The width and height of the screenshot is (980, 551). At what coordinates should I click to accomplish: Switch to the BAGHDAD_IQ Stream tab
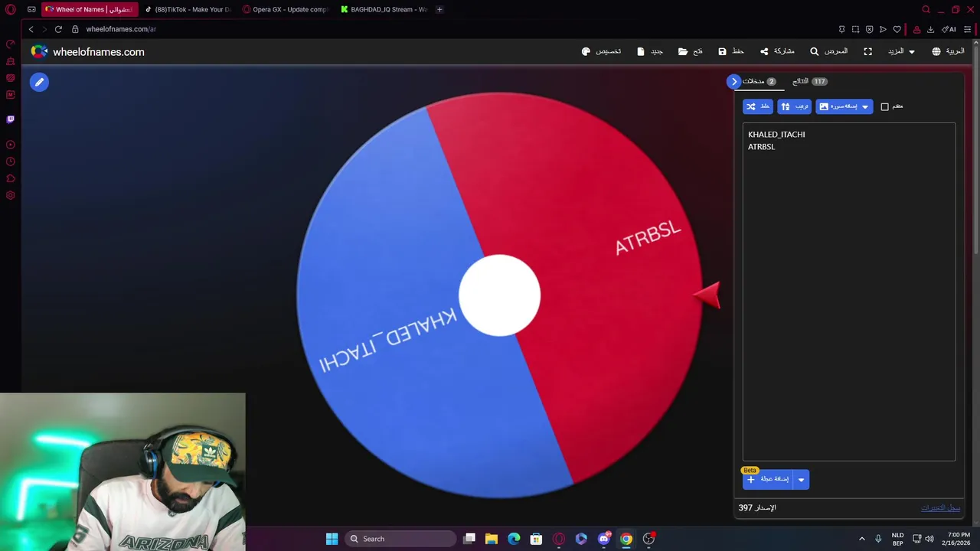[x=384, y=9]
